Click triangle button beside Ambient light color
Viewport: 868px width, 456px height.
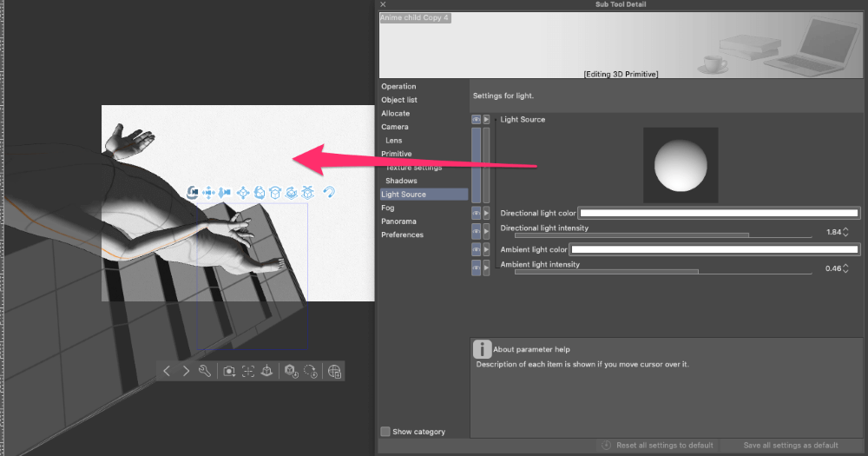click(486, 249)
